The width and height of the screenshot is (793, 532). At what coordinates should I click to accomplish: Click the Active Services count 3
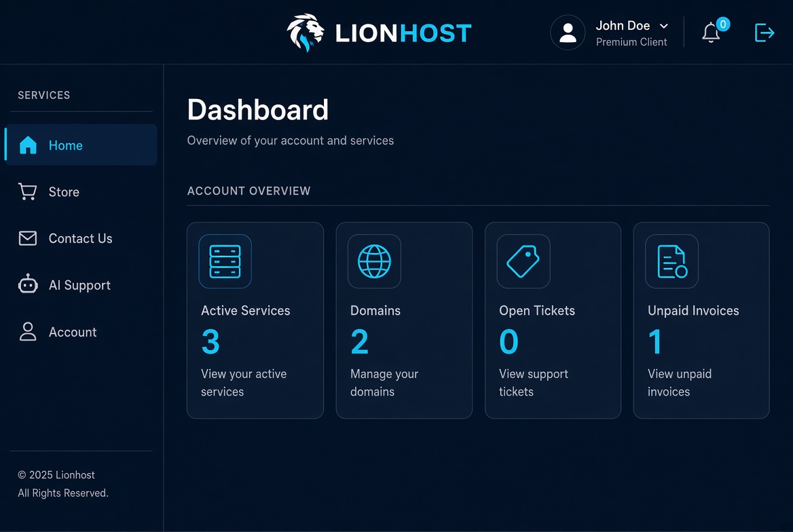pos(210,342)
